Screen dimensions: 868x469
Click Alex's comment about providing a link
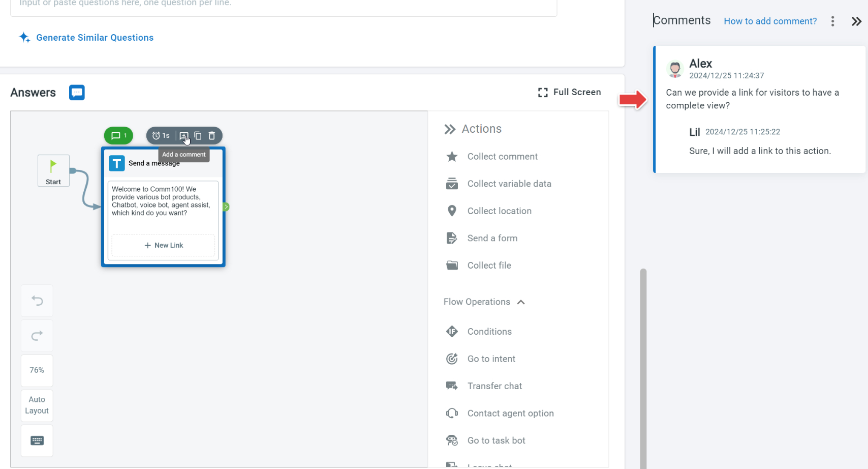(x=752, y=99)
